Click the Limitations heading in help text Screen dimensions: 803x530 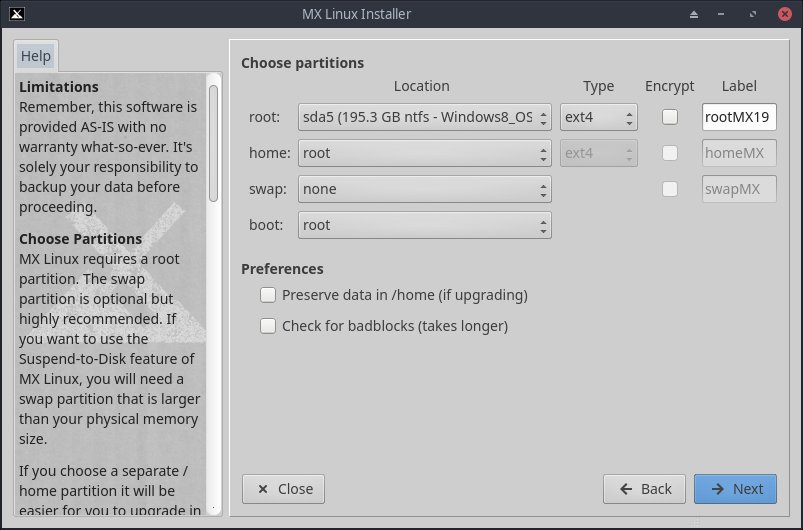(x=59, y=87)
